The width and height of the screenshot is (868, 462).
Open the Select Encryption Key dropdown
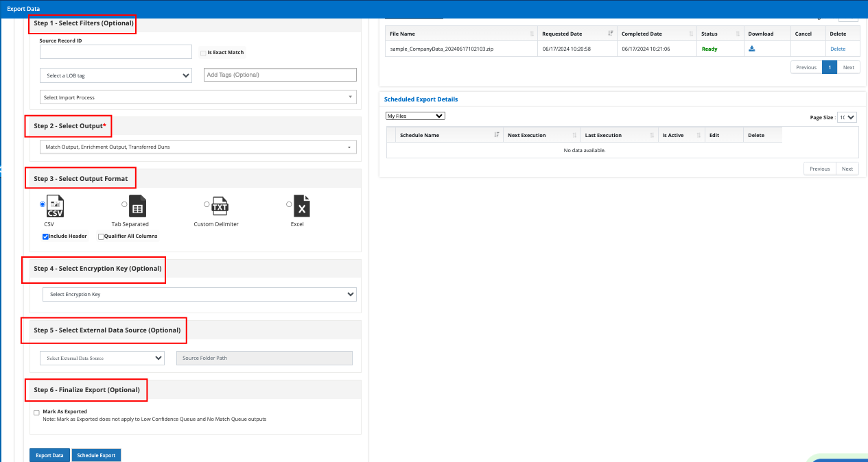(200, 294)
